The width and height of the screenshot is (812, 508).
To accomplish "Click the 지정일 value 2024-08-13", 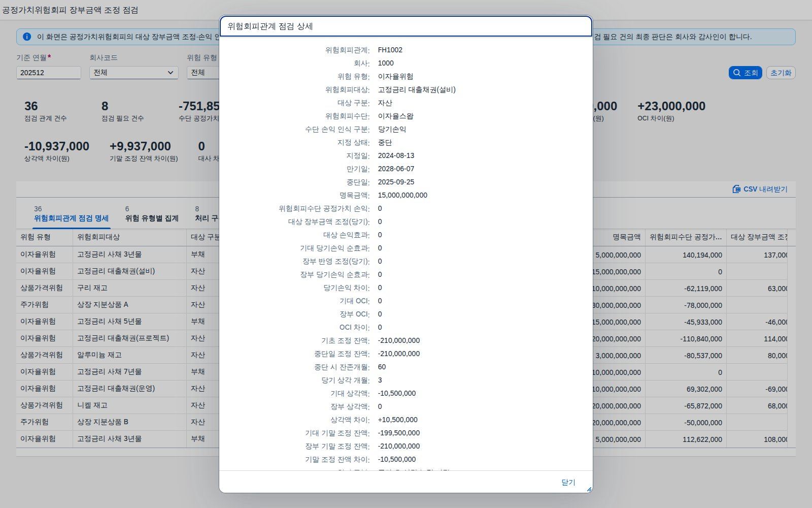I will click(x=396, y=155).
